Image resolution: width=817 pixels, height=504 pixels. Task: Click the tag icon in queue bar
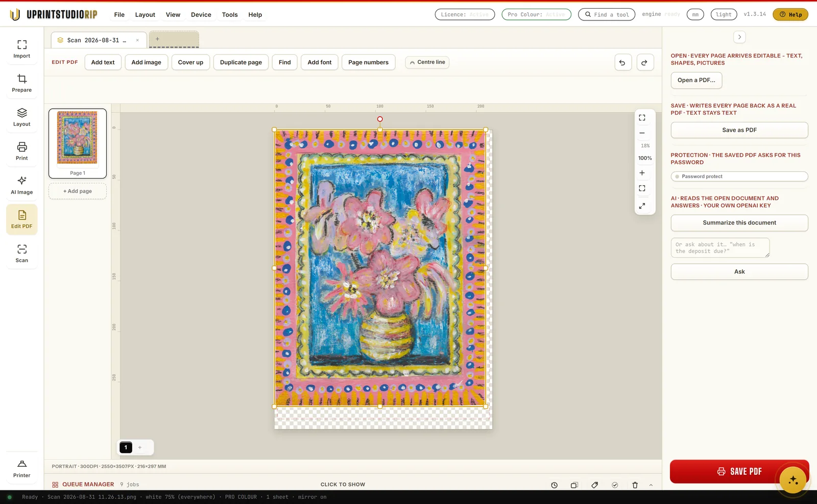pyautogui.click(x=594, y=485)
